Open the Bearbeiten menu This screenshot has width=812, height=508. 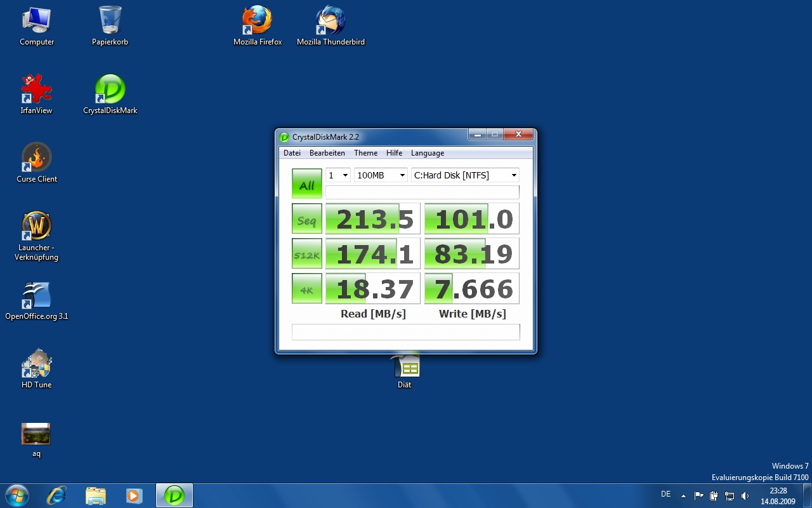pos(327,153)
